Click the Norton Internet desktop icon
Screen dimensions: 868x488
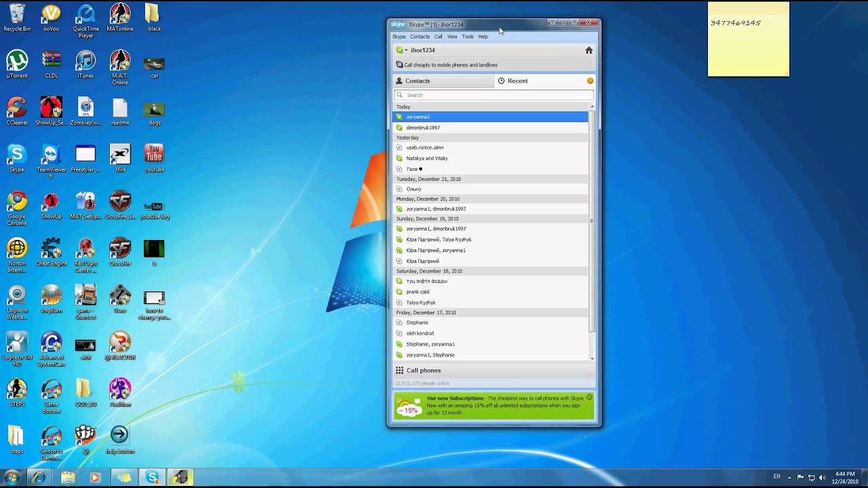coord(17,256)
